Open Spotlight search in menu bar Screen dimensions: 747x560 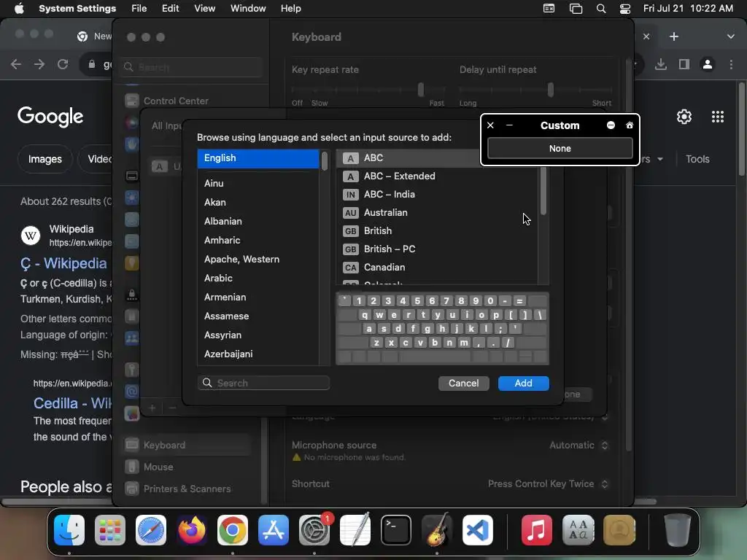click(x=601, y=9)
